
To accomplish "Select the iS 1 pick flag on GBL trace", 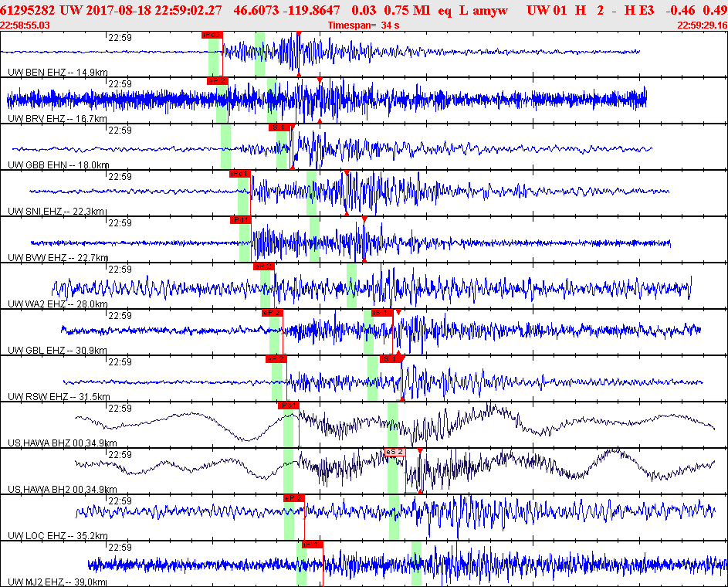I will (382, 313).
